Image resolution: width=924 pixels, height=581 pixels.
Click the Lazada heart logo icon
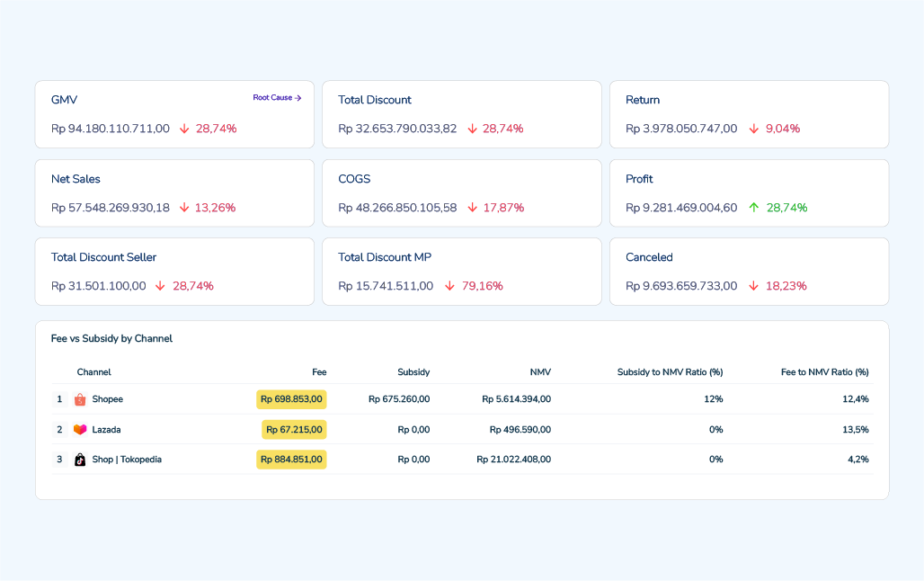coord(80,429)
